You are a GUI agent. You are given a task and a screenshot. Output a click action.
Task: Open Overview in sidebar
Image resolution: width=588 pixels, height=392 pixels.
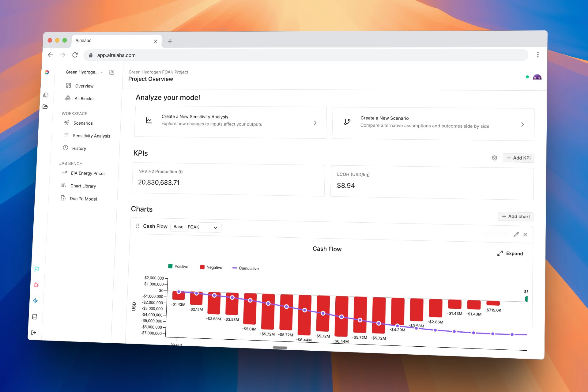pos(80,86)
